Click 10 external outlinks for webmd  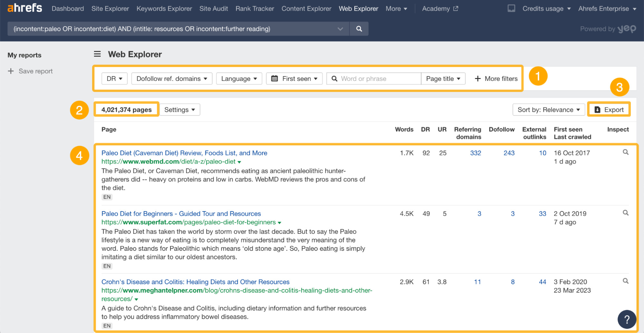543,153
